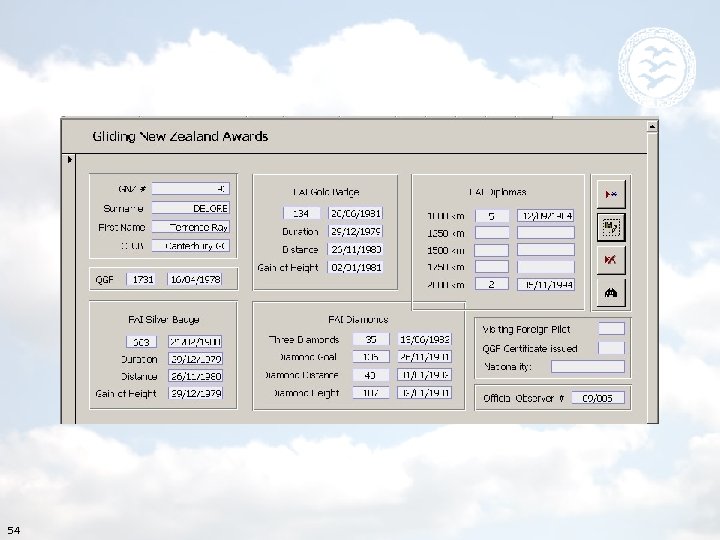Click the record selector arrow at left

point(69,159)
